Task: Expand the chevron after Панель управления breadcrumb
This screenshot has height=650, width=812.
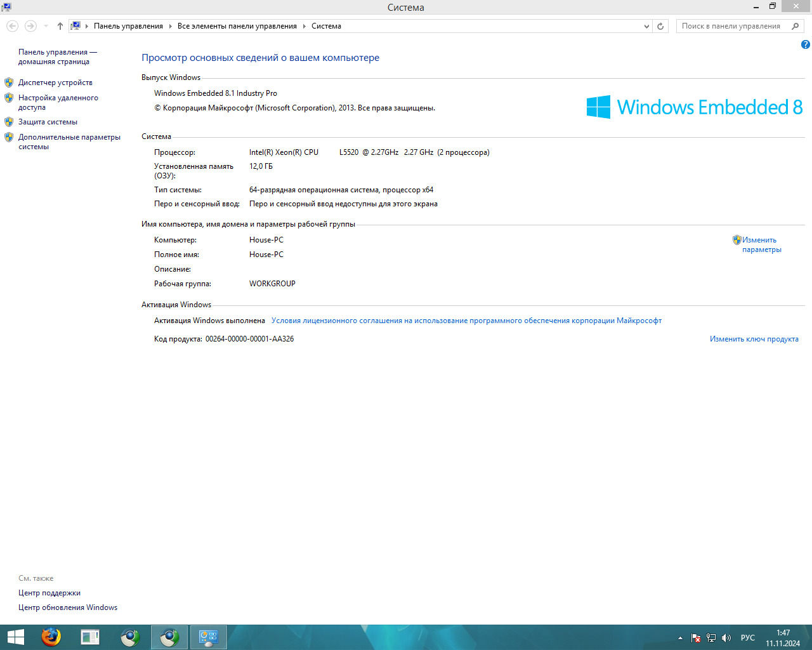Action: coord(170,26)
